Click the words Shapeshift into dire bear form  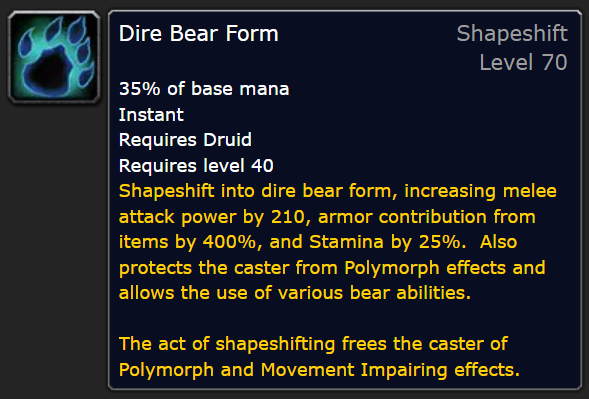(255, 191)
